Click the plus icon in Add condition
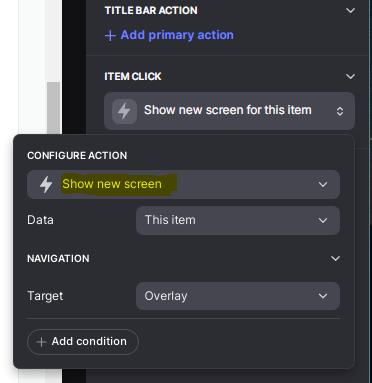 (41, 342)
